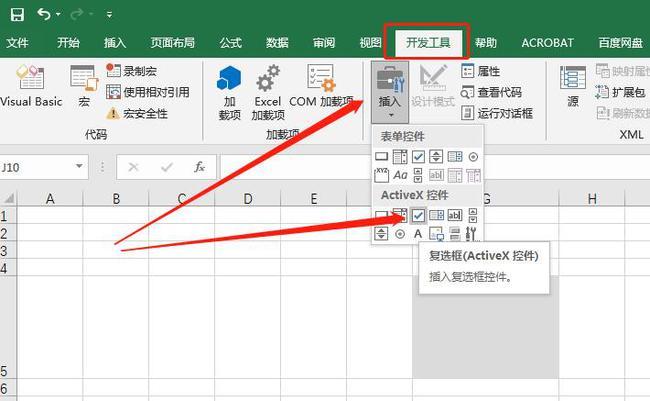
Task: Select column B header
Action: coord(116,199)
